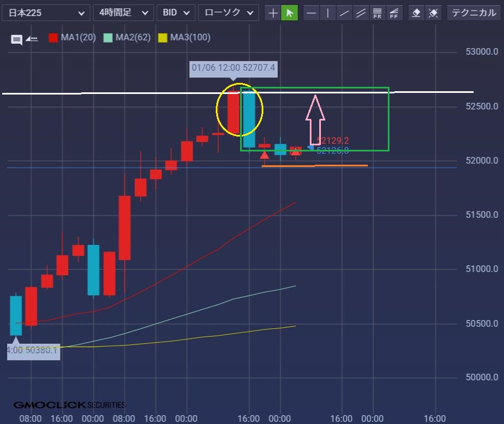Choose the trend line drawing tool

click(x=345, y=13)
